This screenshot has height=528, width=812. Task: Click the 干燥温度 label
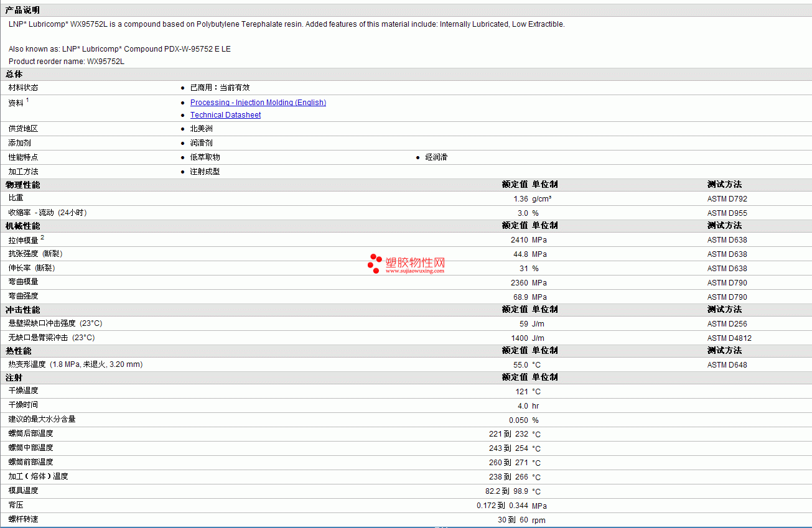[23, 391]
